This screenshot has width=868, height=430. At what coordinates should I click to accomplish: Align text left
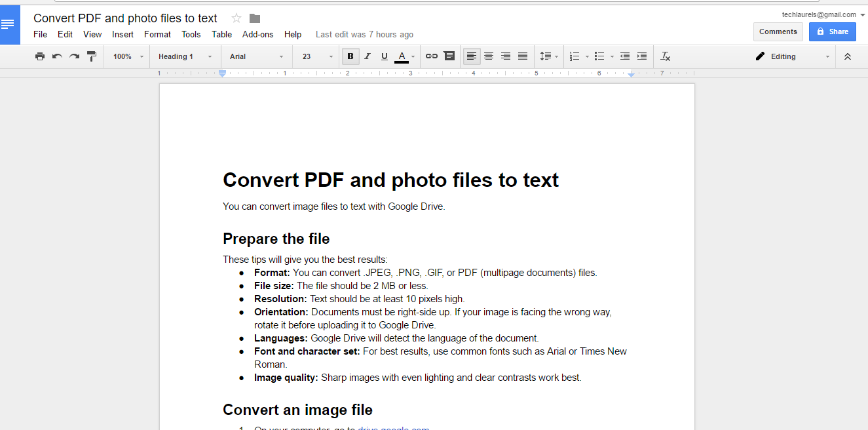(472, 56)
